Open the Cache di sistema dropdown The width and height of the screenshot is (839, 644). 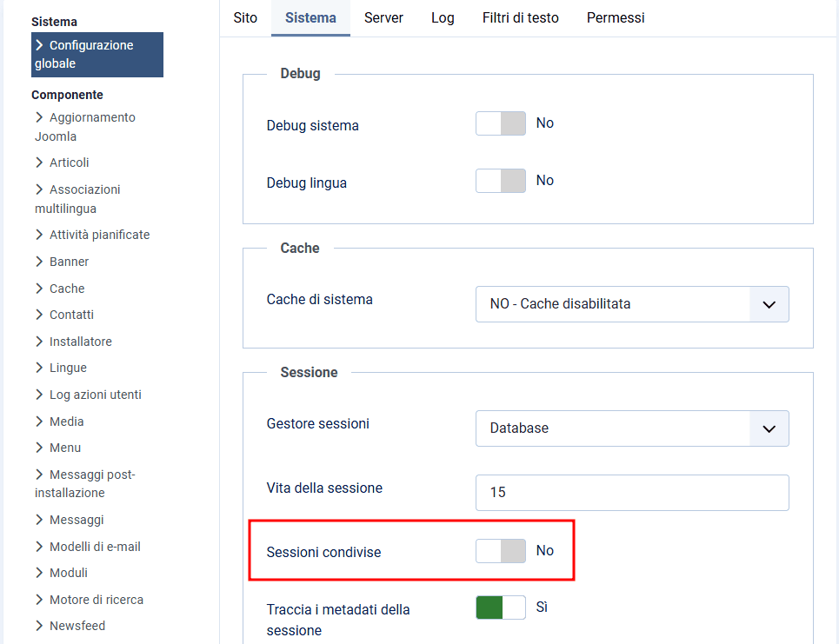[x=632, y=304]
